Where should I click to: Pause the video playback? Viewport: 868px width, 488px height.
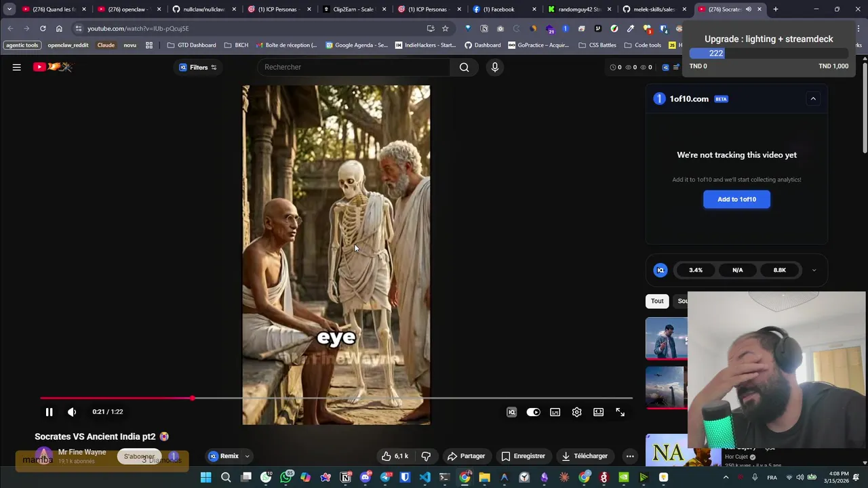tap(49, 412)
